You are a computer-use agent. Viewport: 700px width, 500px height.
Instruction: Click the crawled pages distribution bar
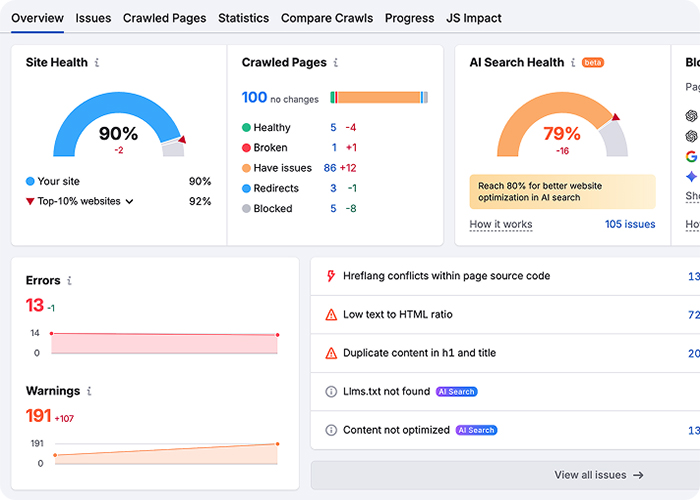pos(379,97)
